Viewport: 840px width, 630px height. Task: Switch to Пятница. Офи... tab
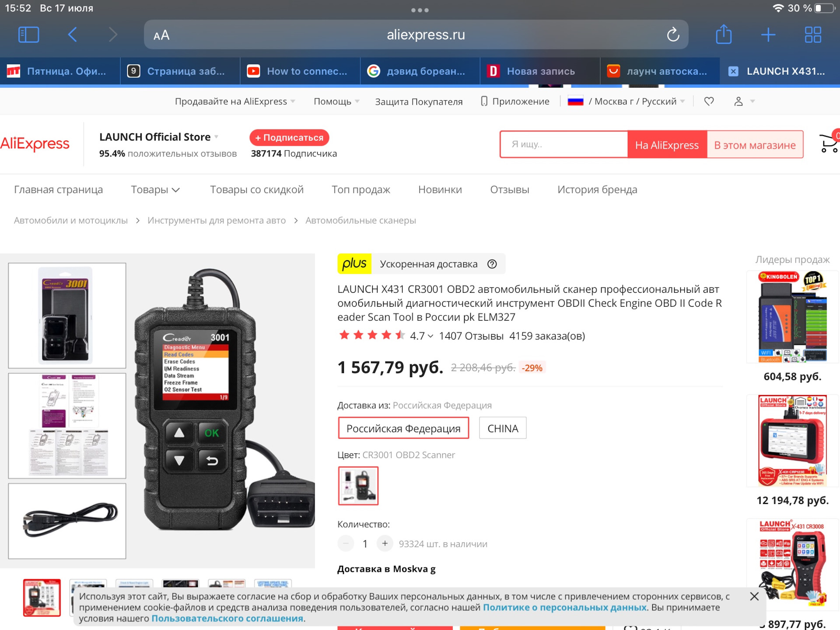click(60, 71)
